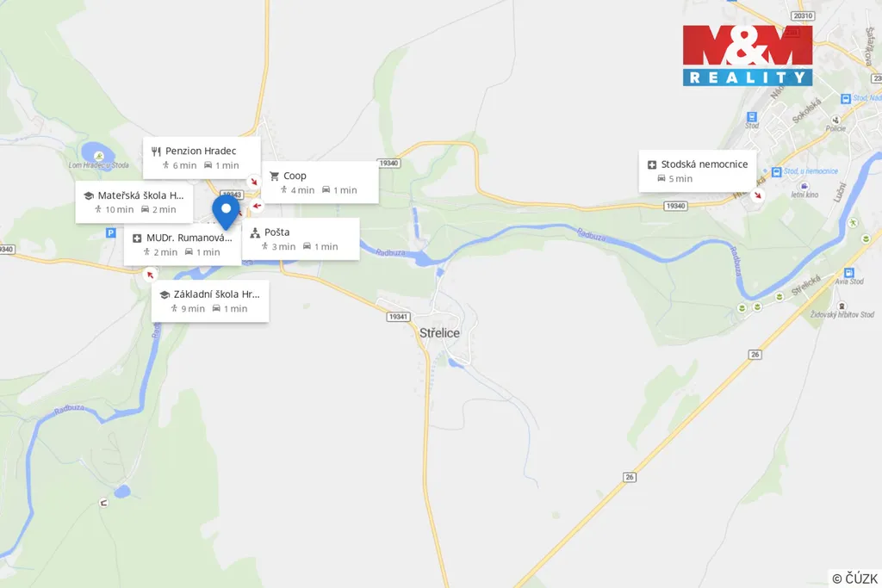
Task: Click the M&M Reality logo
Action: point(748,56)
